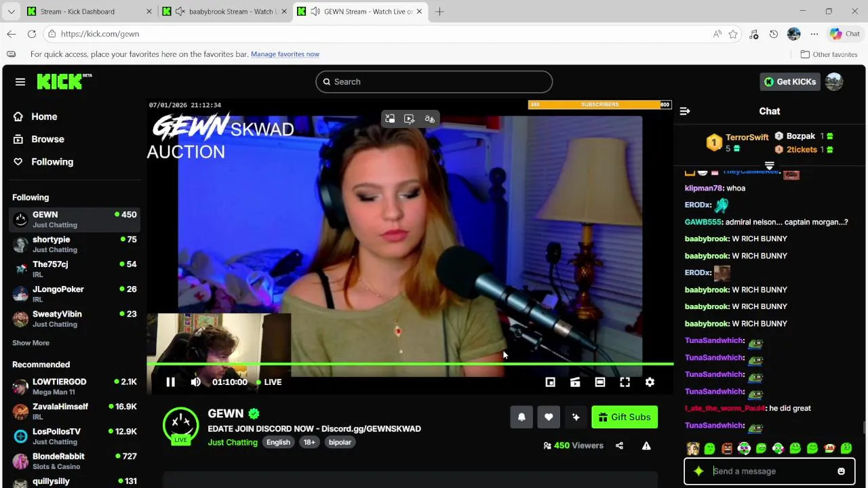Open SweatyVibin channel
Viewport: 868px width, 488px height.
75,319
